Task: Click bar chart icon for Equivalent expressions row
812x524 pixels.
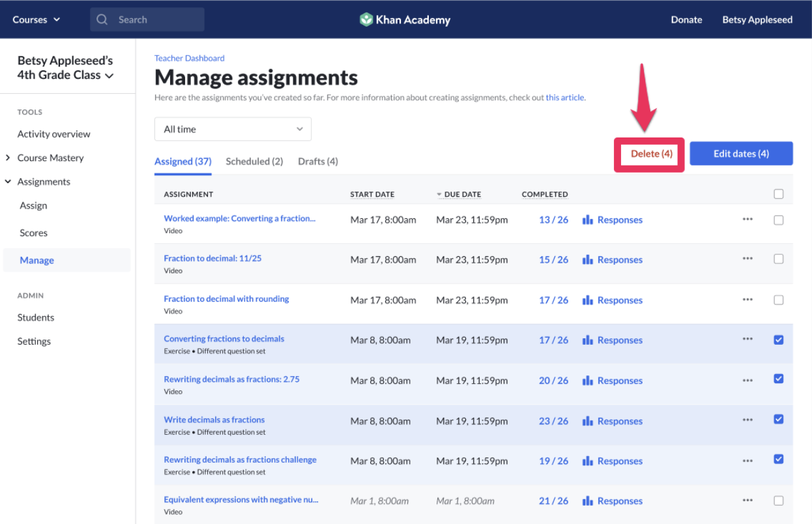Action: click(588, 501)
